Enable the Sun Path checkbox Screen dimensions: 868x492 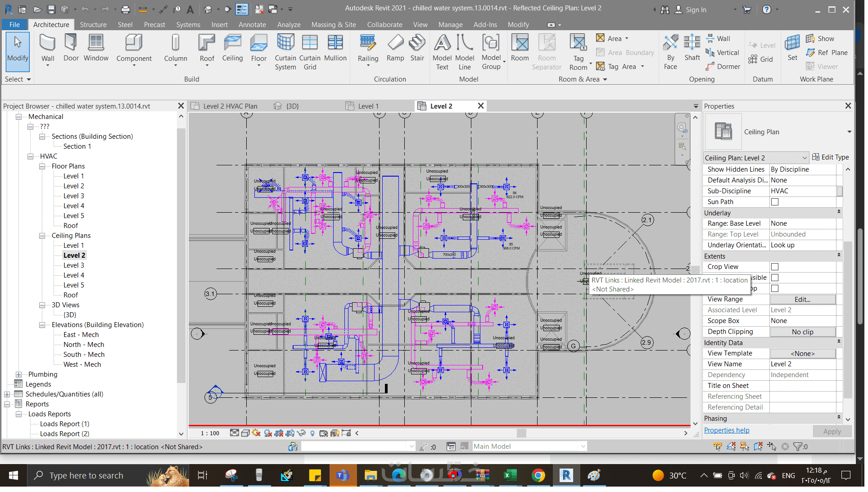tap(775, 202)
